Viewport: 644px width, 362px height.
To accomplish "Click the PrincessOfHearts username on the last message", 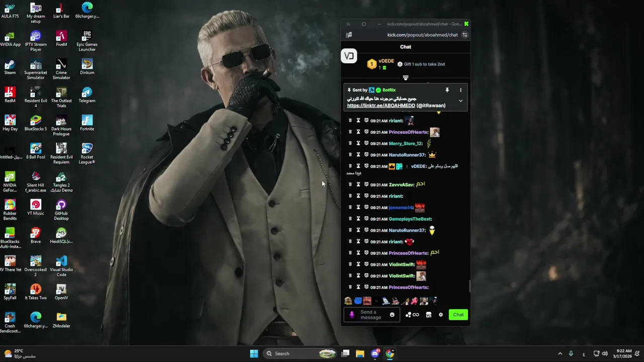I will (x=408, y=287).
